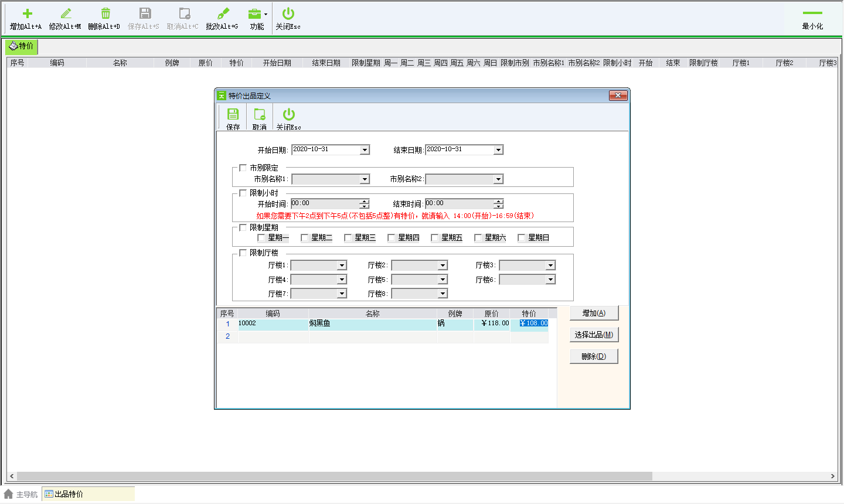Screen dimensions: 844x504
Task: Open the 厅楼1 dropdown
Action: (x=342, y=265)
